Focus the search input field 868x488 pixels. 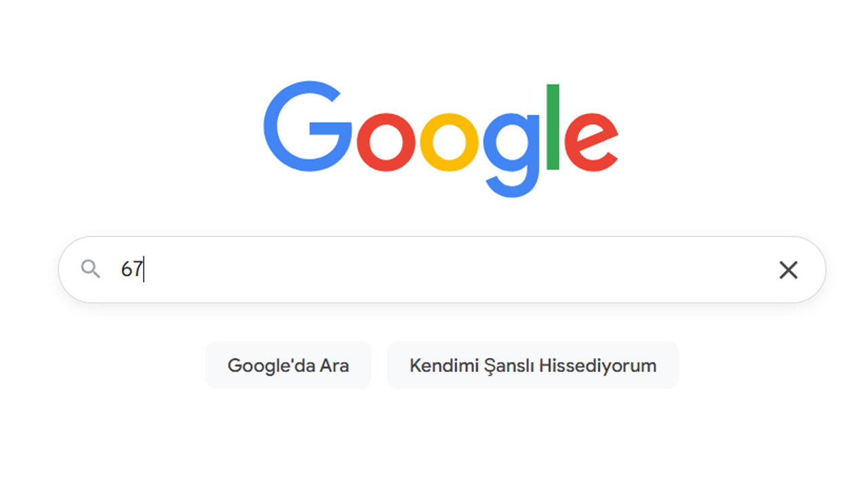(442, 270)
